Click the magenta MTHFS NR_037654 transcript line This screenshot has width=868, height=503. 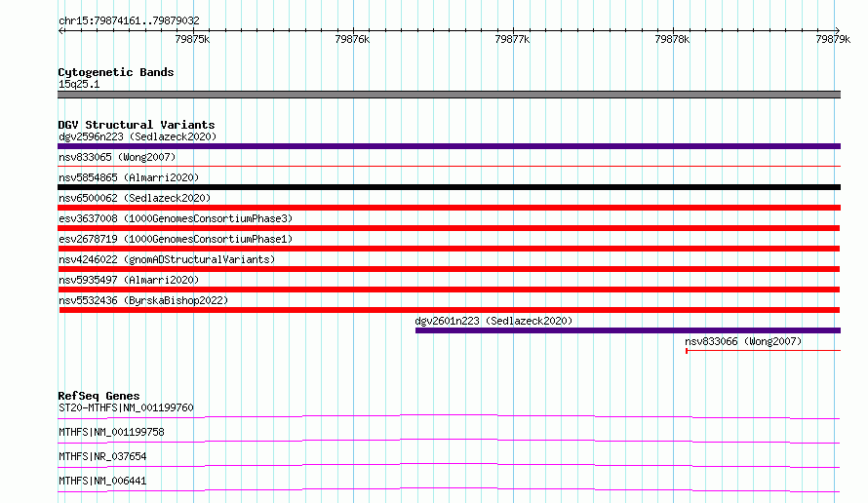(x=449, y=465)
